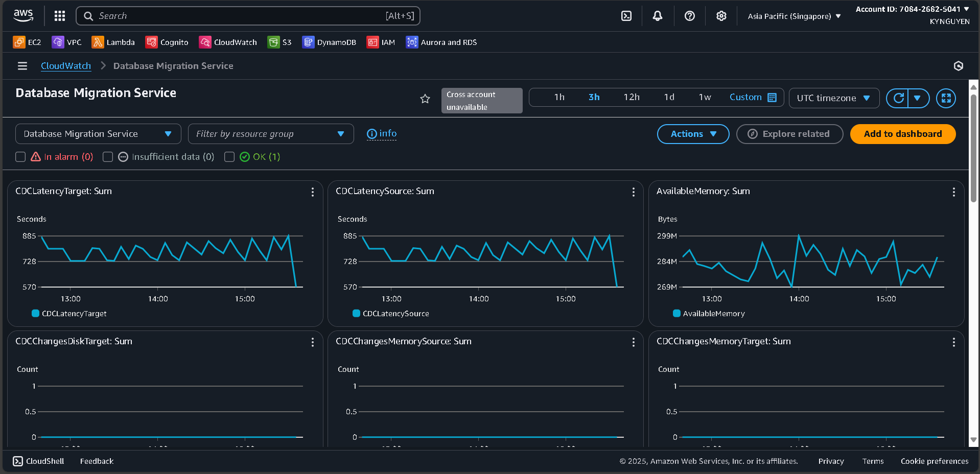This screenshot has height=474, width=980.
Task: Enable the In alarm filter checkbox
Action: click(x=20, y=157)
